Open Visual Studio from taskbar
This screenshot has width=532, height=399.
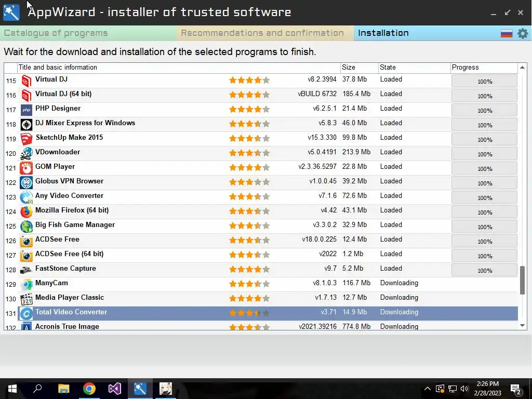click(115, 389)
